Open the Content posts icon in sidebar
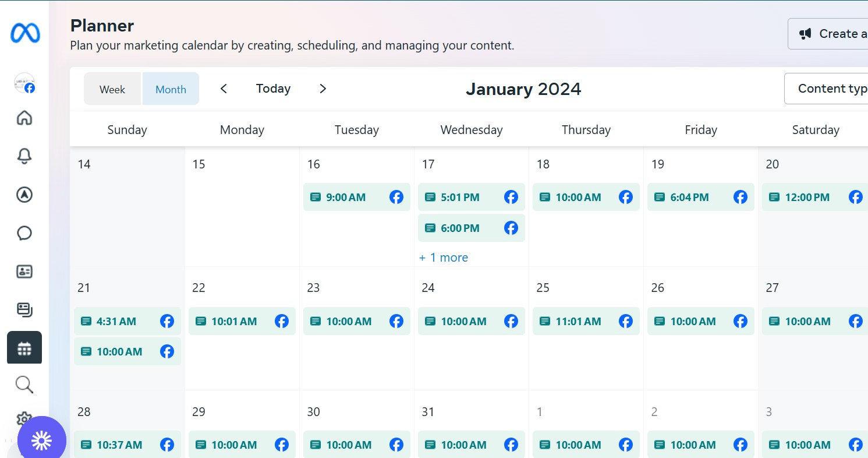This screenshot has height=458, width=868. tap(24, 309)
